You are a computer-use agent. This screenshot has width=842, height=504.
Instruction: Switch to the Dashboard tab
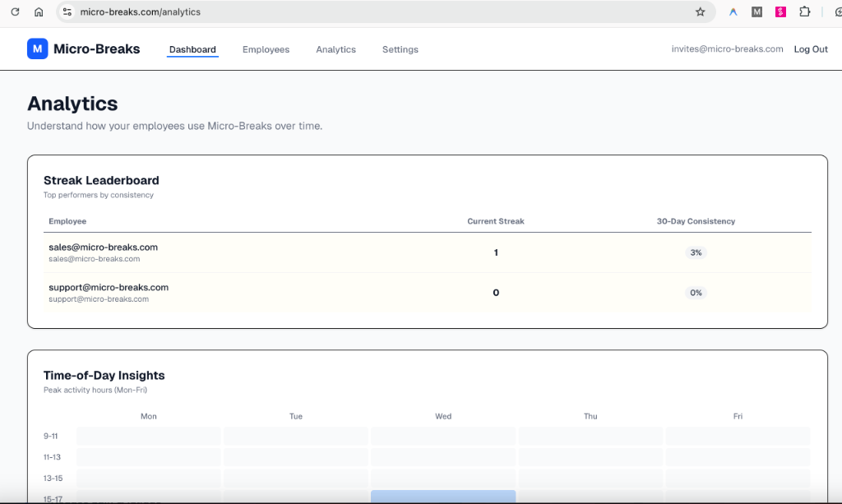(x=192, y=49)
